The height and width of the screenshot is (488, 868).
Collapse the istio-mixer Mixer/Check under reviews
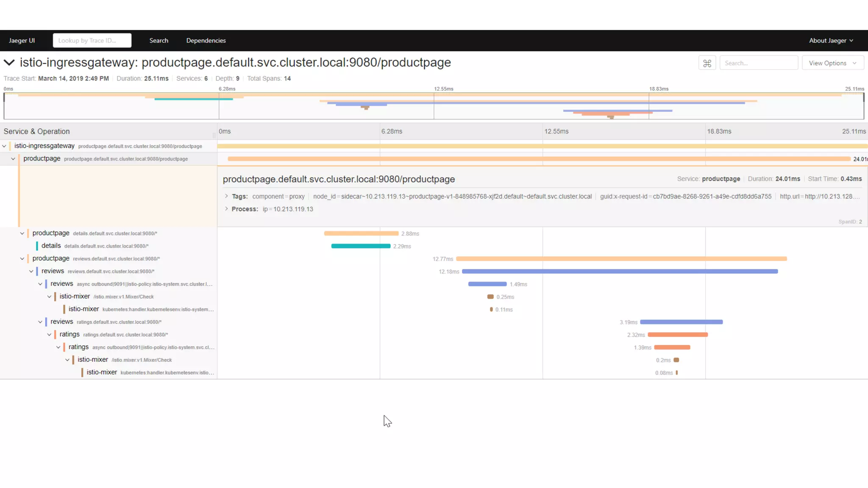[x=49, y=297]
